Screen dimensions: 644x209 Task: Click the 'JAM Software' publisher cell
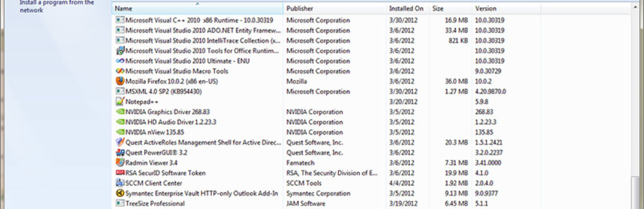tap(305, 204)
